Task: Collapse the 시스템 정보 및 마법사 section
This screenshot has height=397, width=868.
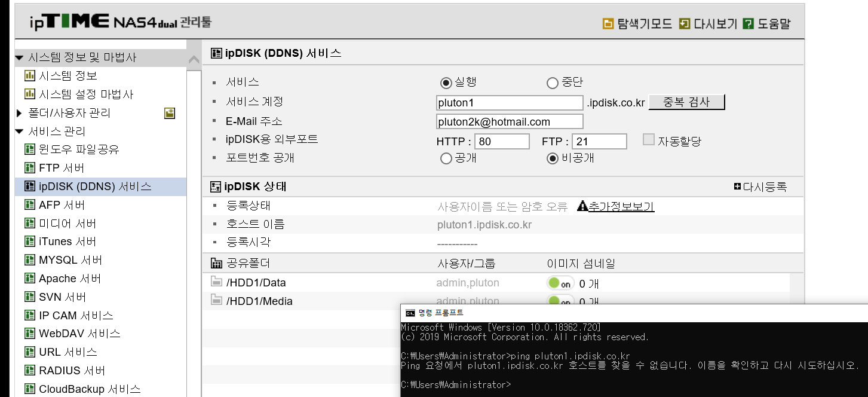Action: pos(20,57)
